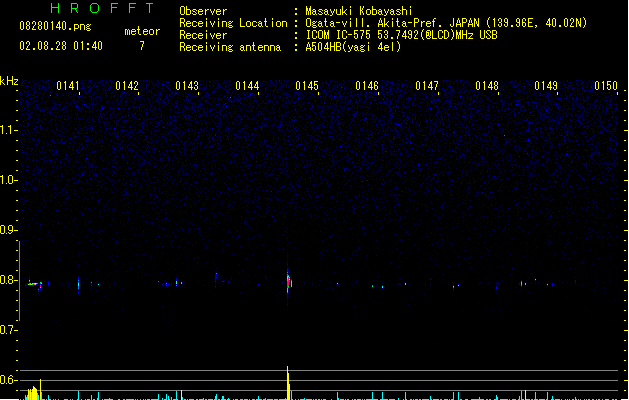Click the 0.8 kHz axis label
The height and width of the screenshot is (400, 629).
click(x=7, y=280)
